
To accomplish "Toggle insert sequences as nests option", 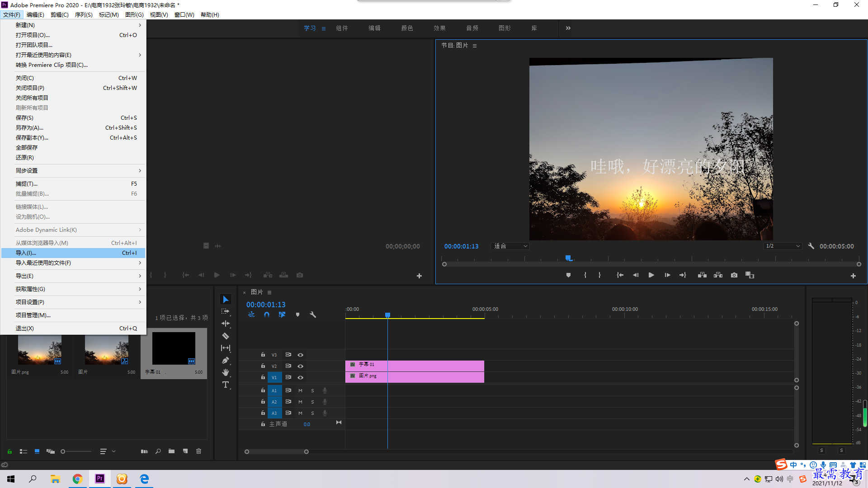I will coord(251,314).
